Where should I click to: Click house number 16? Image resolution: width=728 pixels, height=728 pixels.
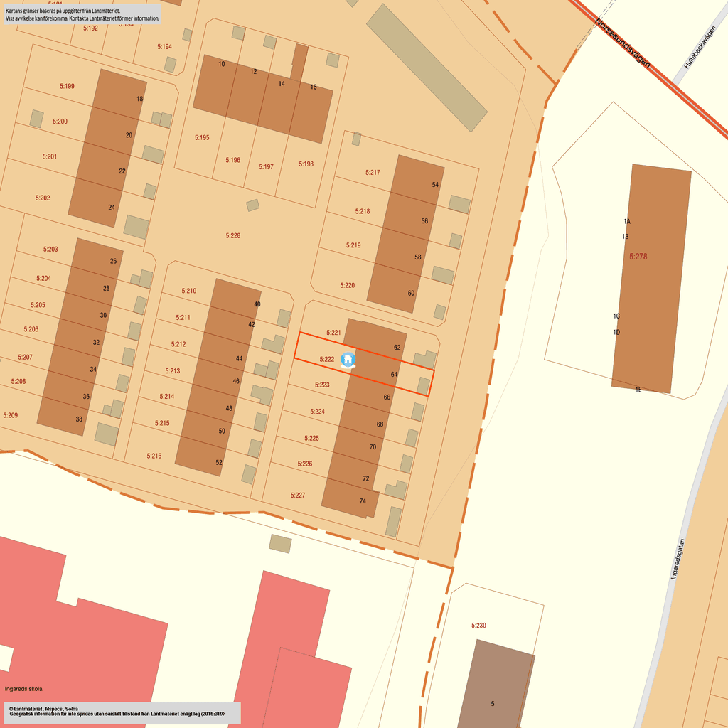314,87
